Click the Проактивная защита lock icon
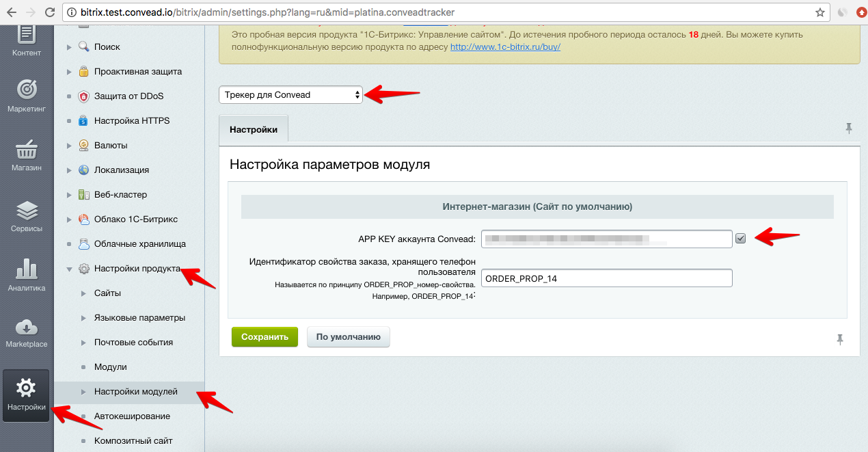This screenshot has height=452, width=868. [x=84, y=72]
